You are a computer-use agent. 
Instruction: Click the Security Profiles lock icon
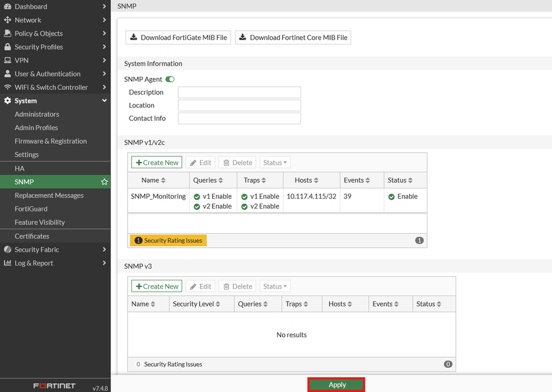[x=8, y=47]
